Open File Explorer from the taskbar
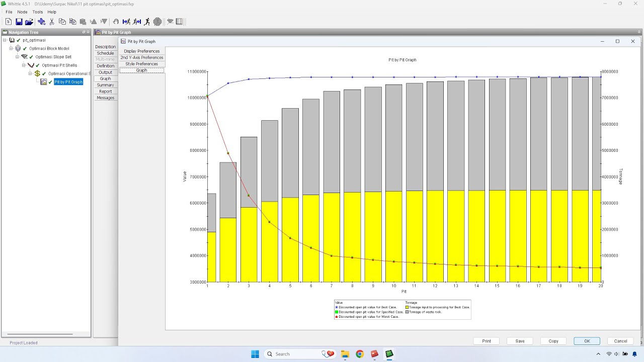This screenshot has width=644, height=362. tap(345, 354)
